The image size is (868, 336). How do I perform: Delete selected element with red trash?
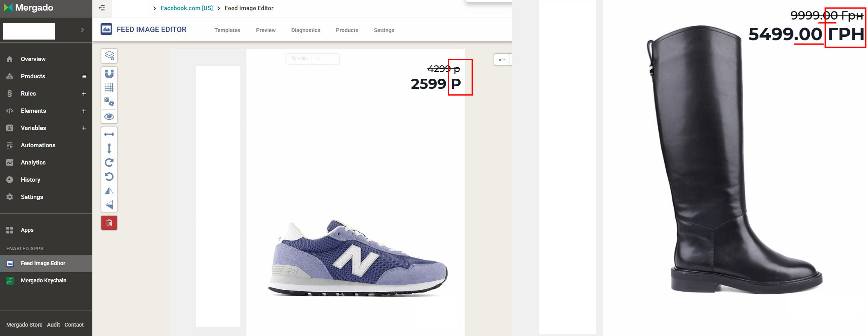point(109,223)
